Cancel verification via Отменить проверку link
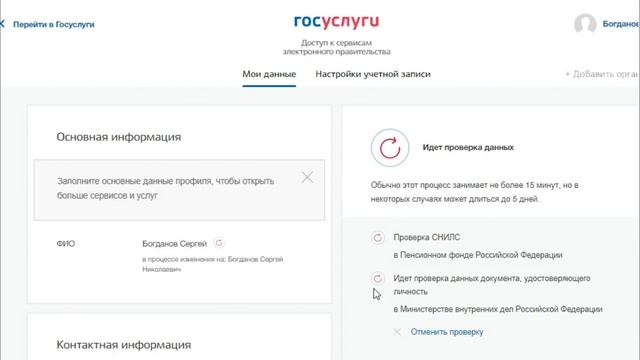640x360 pixels. tap(447, 332)
